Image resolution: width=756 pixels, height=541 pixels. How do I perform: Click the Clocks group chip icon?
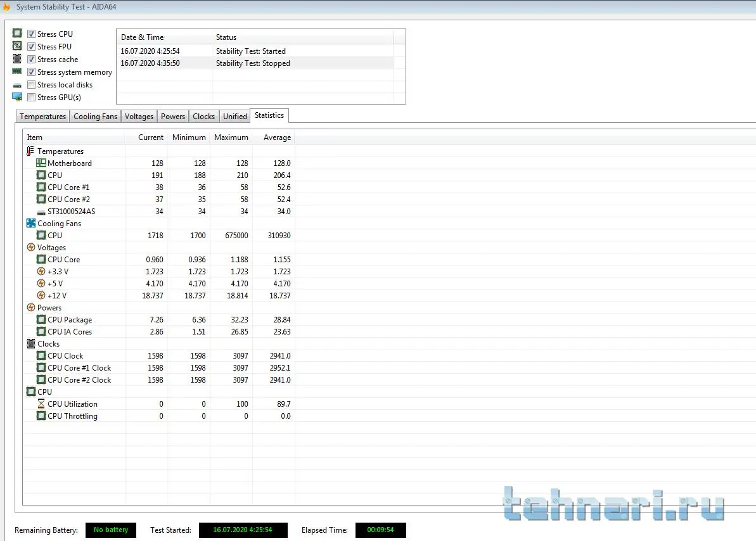click(31, 344)
